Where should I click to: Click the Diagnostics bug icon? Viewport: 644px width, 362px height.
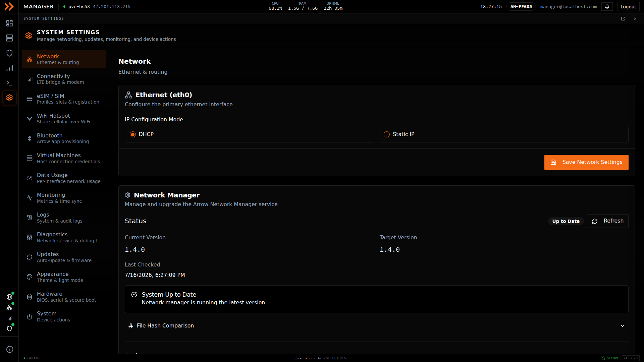30,237
